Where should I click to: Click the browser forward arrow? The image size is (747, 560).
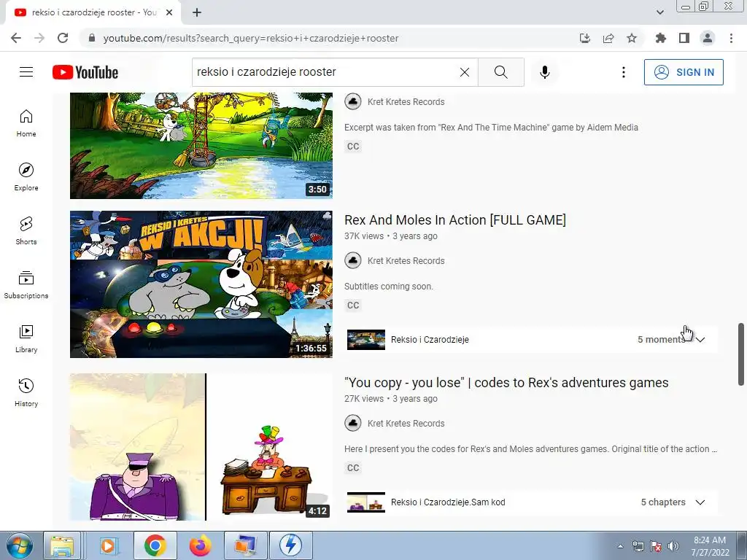pyautogui.click(x=39, y=38)
